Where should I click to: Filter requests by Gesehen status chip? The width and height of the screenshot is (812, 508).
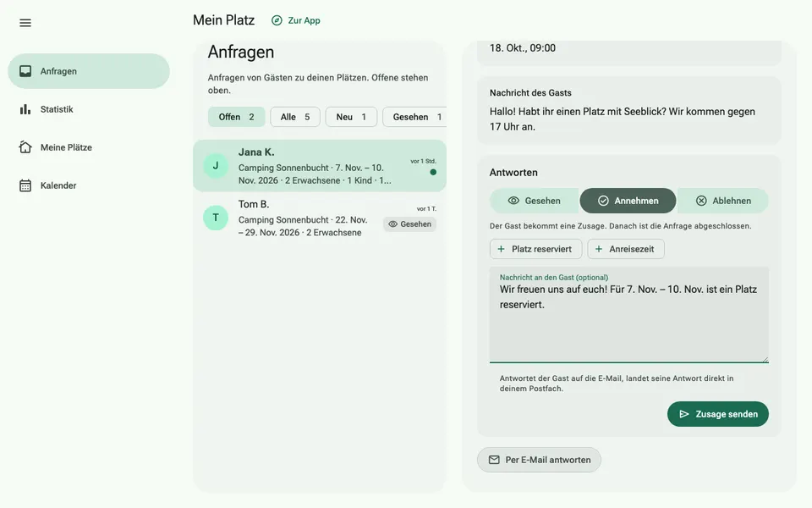click(x=414, y=117)
